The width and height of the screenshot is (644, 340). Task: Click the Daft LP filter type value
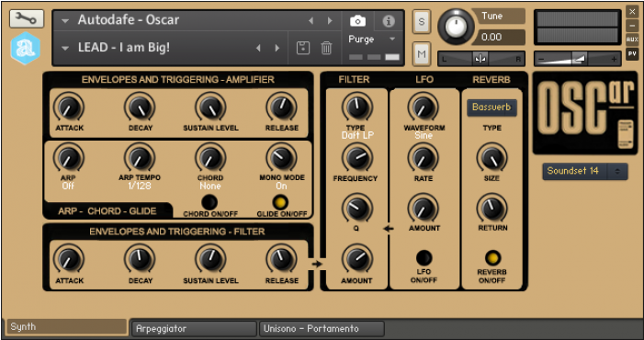pos(357,135)
